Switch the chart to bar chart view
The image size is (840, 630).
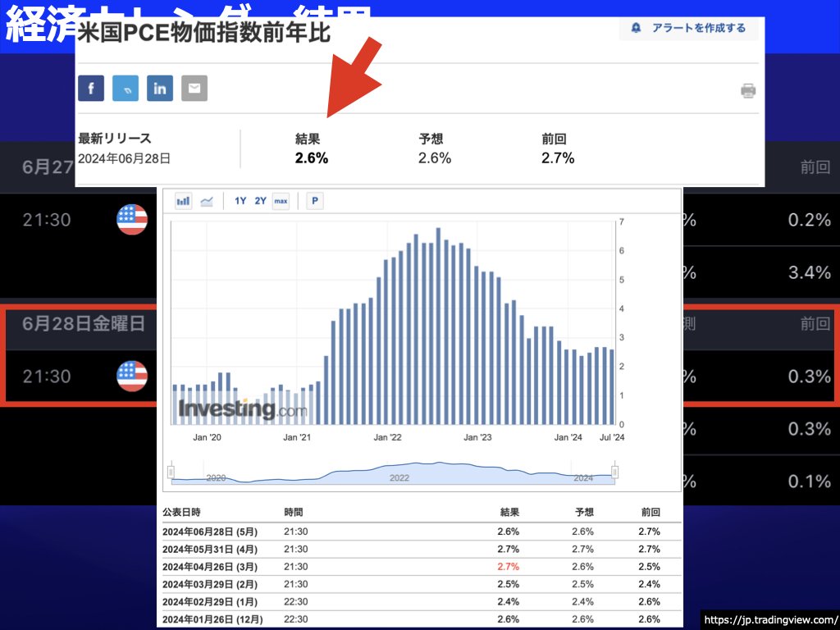[183, 200]
